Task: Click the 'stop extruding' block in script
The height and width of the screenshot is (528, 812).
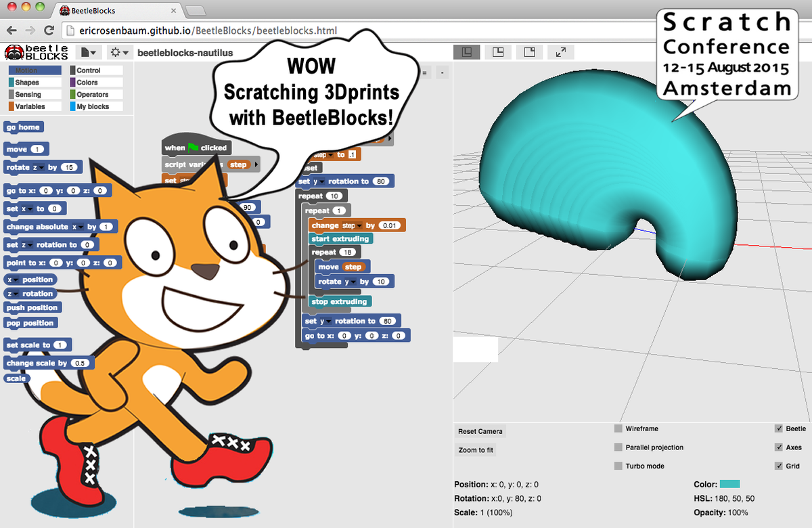Action: [339, 301]
